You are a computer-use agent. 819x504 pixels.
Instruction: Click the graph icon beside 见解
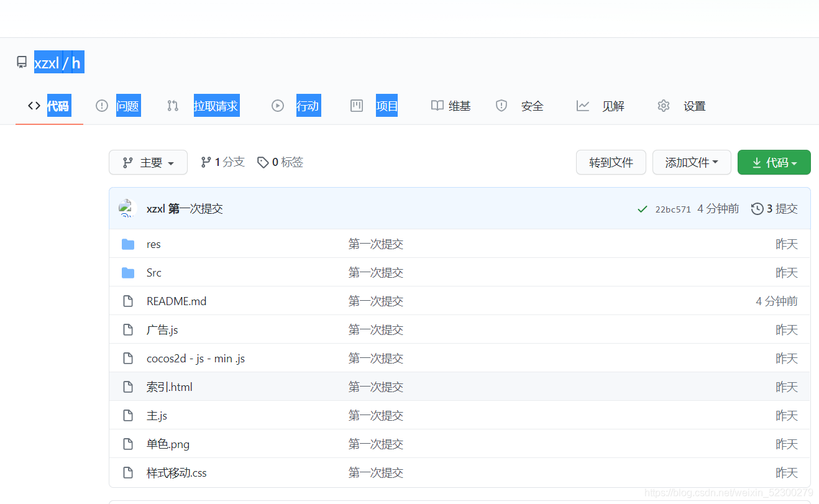pyautogui.click(x=583, y=106)
